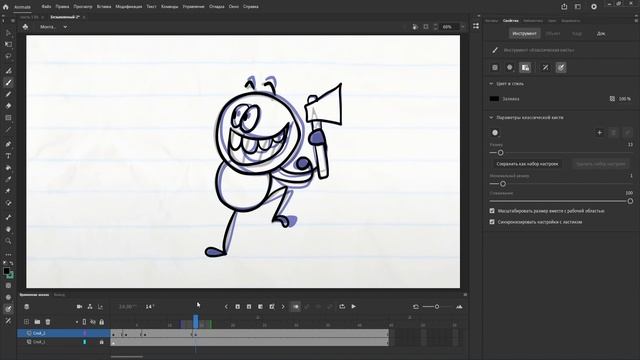640x360 pixels.
Task: Create a new layer folder
Action: [37, 322]
